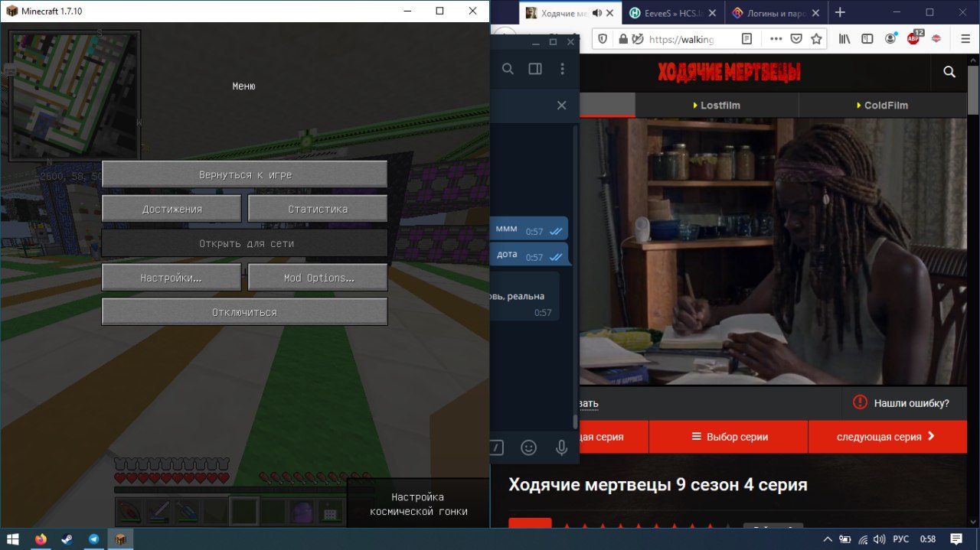Open a new Firefox tab
This screenshot has height=550, width=980.
click(840, 12)
